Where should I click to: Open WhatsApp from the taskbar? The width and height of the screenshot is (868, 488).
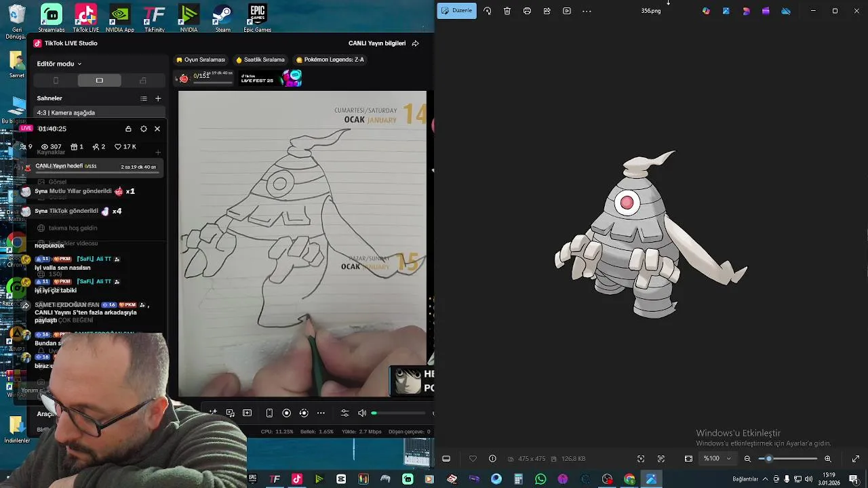click(x=540, y=479)
